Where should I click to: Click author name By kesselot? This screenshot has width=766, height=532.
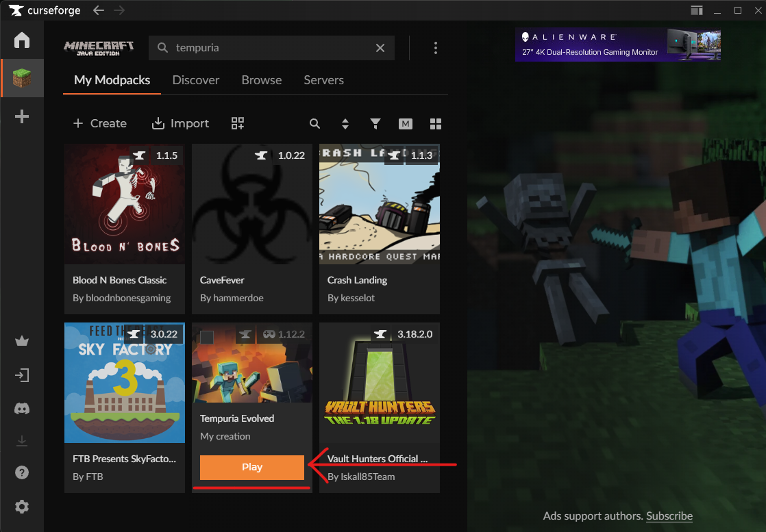tap(351, 298)
